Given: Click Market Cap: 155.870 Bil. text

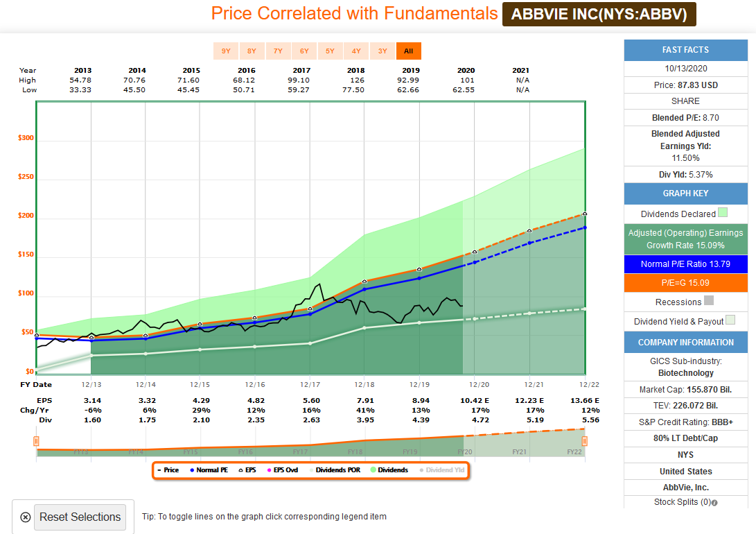Looking at the screenshot, I should pos(685,390).
